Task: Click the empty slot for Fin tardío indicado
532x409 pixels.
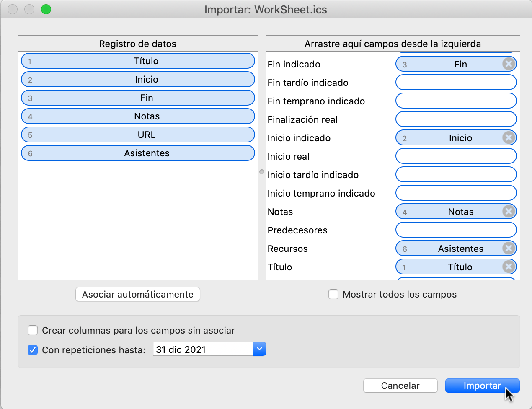Action: (456, 82)
